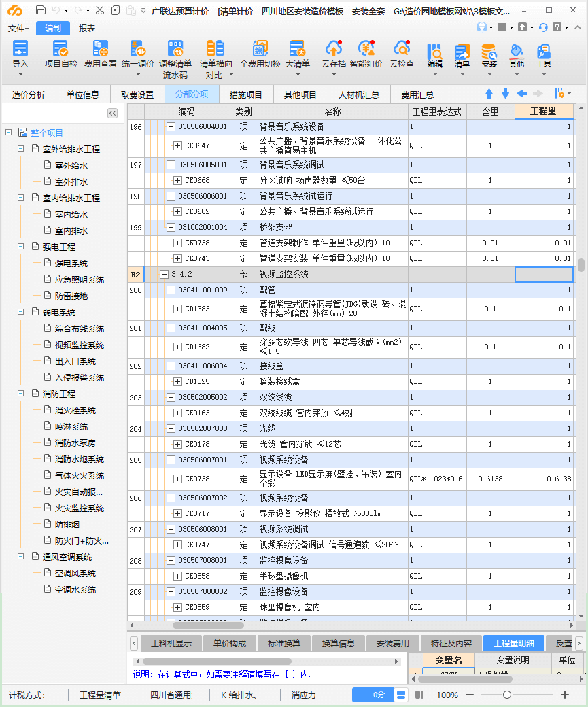The height and width of the screenshot is (707, 588).
Task: Click the 工程量 cell for CD1383
Action: pyautogui.click(x=544, y=309)
